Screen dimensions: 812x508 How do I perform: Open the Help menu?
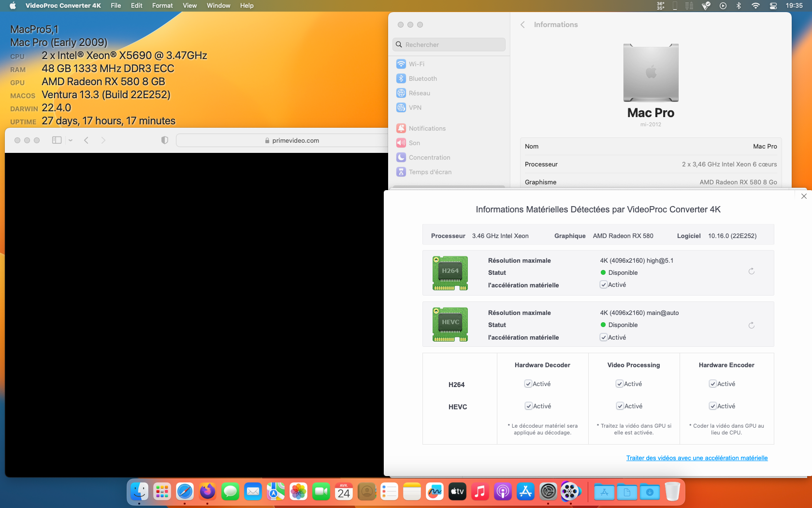[247, 6]
